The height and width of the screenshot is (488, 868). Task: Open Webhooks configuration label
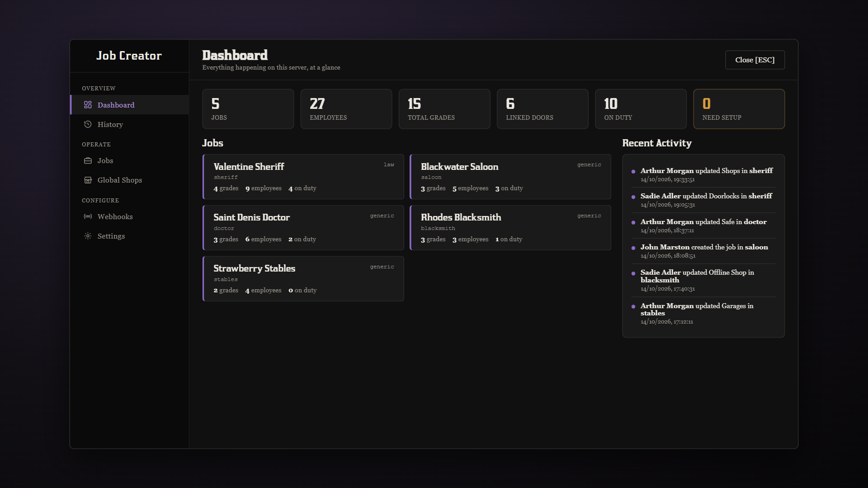click(115, 216)
